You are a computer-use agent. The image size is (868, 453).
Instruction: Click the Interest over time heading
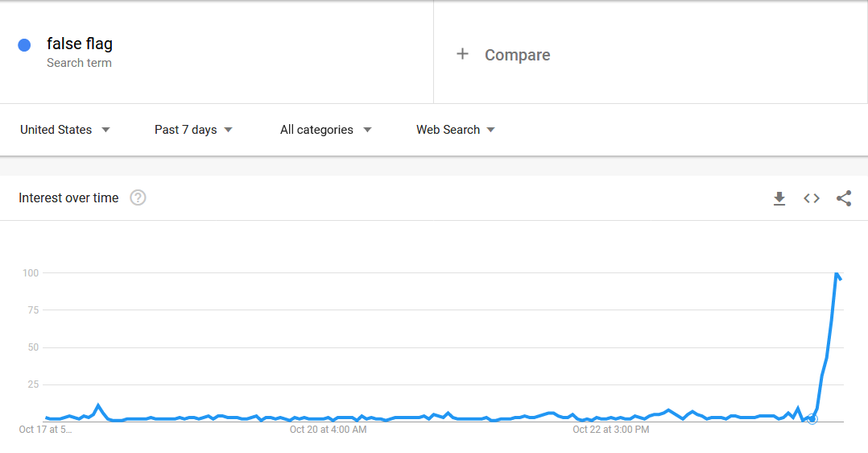(x=68, y=198)
